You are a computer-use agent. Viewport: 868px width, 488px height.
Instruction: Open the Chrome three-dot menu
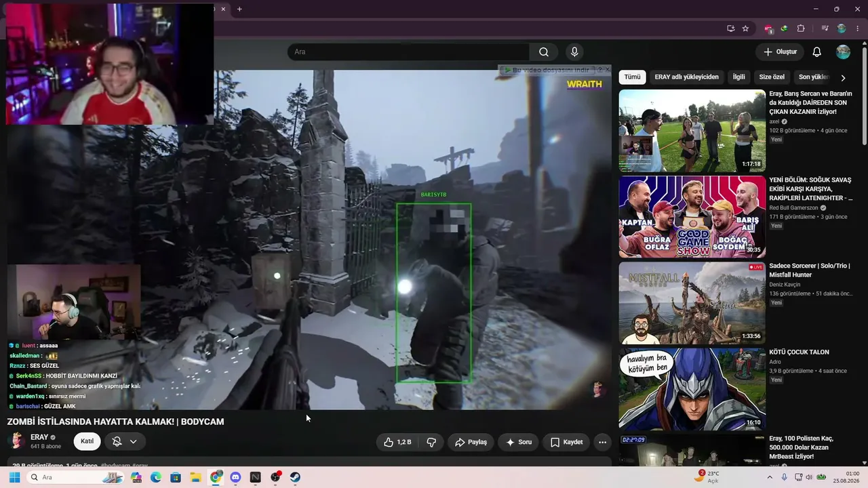858,28
